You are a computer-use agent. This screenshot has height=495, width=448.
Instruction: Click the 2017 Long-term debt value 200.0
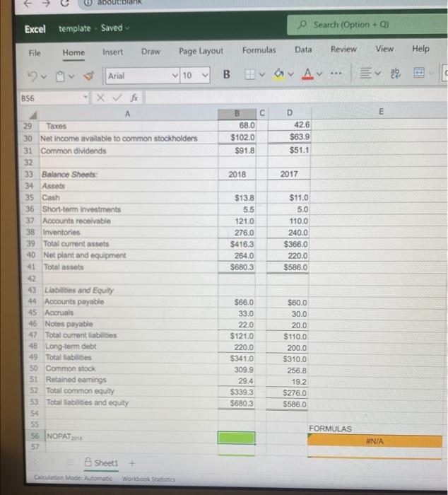297,348
